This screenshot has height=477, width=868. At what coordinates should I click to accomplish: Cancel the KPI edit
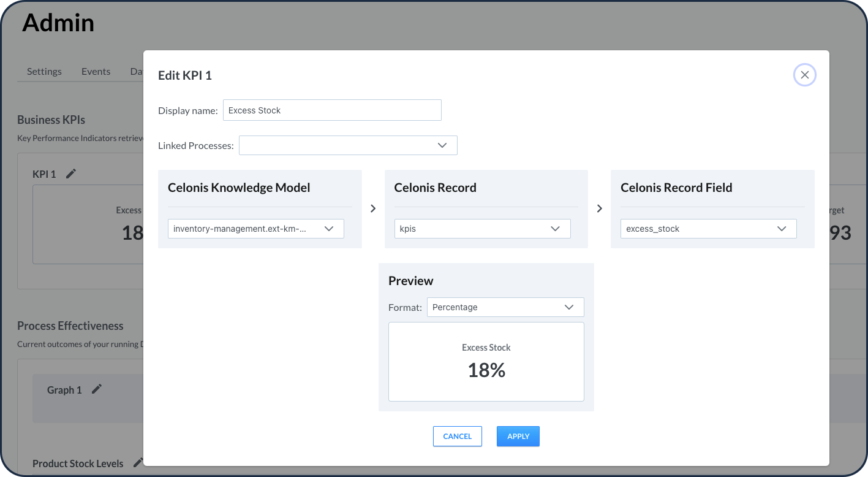pos(458,437)
